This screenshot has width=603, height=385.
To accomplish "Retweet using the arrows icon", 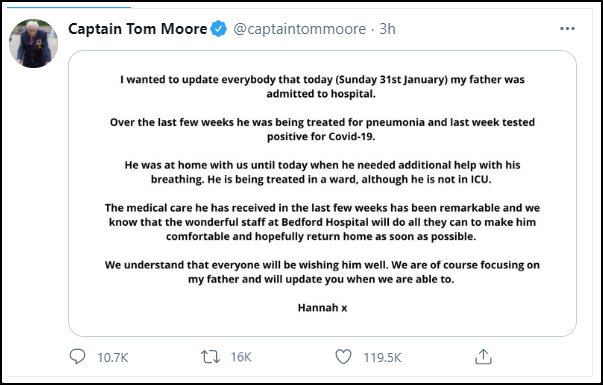I will 210,357.
